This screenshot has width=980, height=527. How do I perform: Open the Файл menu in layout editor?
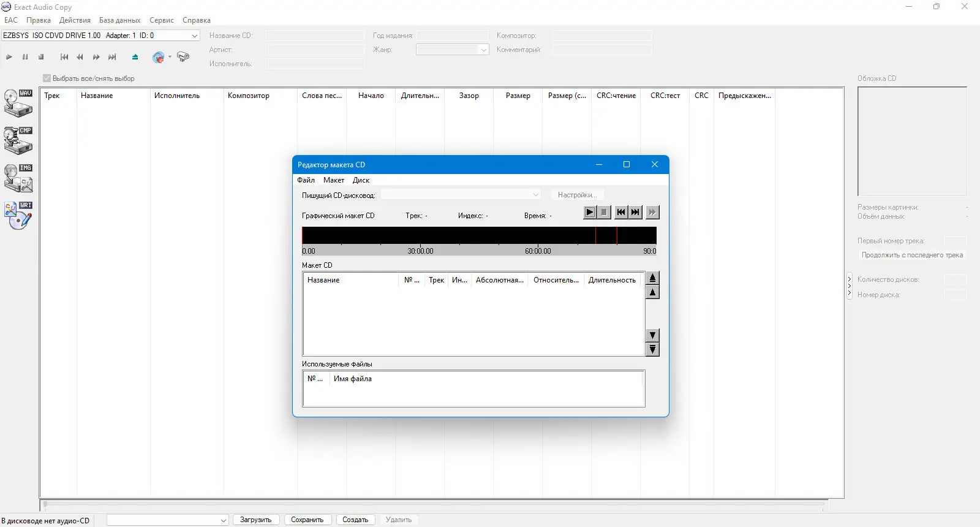tap(306, 180)
